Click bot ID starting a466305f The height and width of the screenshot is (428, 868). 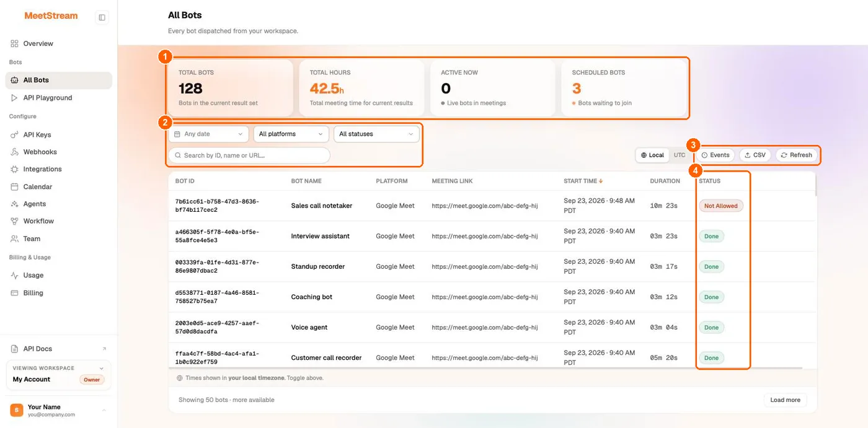217,236
